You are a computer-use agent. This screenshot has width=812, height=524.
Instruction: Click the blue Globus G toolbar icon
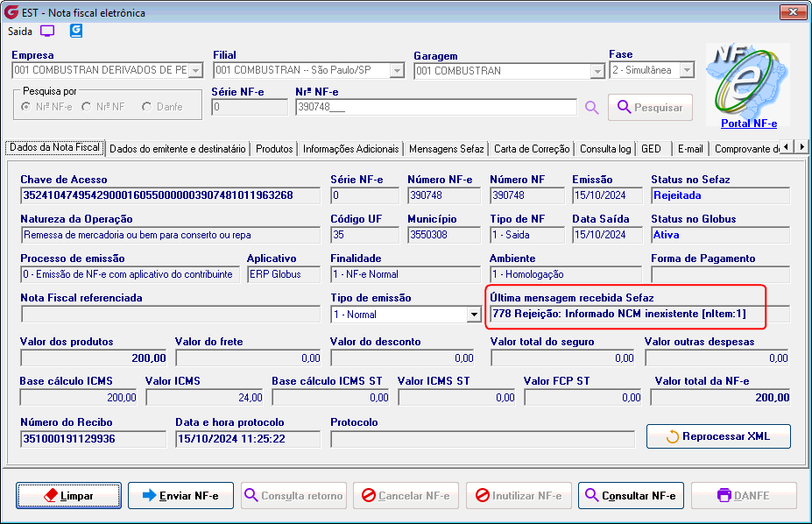coord(76,31)
